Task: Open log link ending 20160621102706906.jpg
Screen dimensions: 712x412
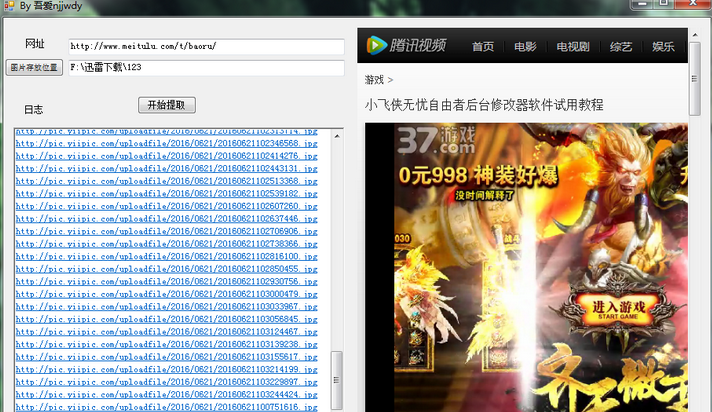Action: 167,231
